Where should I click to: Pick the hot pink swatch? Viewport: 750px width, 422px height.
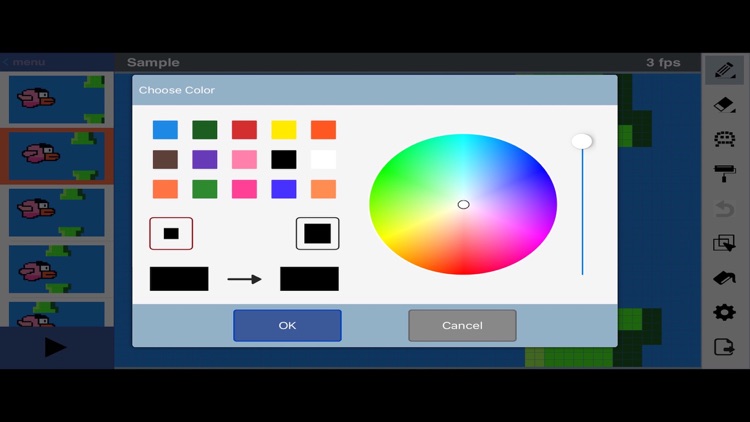[x=244, y=189]
